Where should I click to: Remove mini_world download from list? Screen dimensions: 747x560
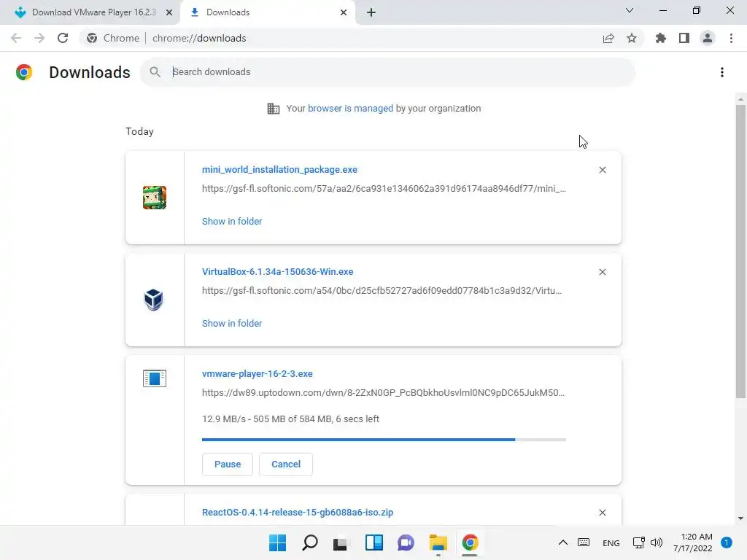tap(602, 170)
